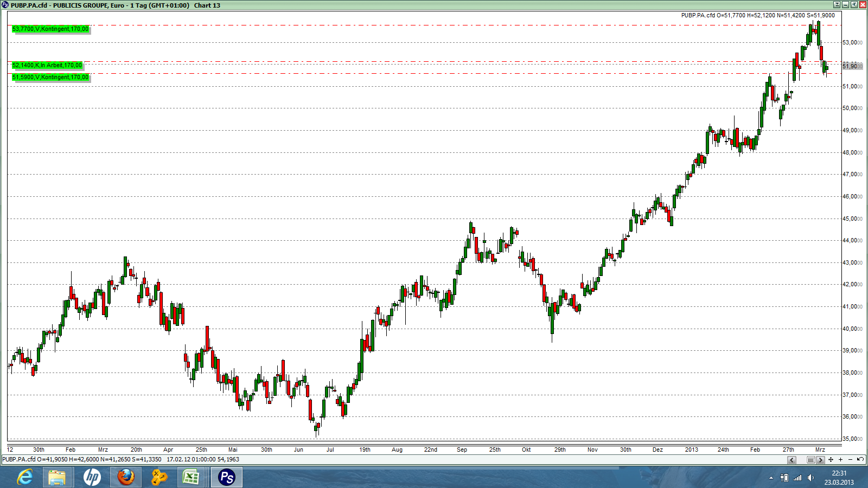The height and width of the screenshot is (488, 868).
Task: Click the undo arrow icon in chart footer
Action: click(x=860, y=460)
